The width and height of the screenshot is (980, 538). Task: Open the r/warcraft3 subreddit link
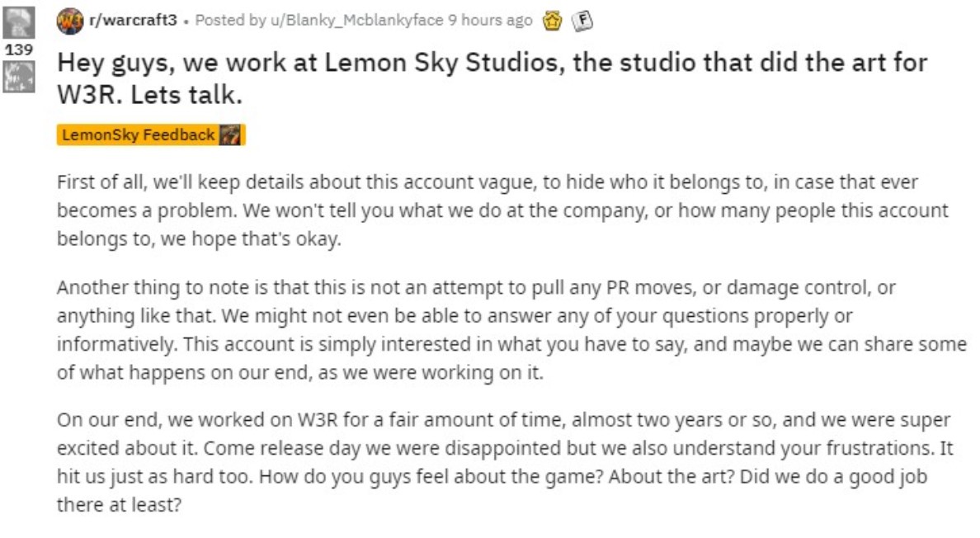pyautogui.click(x=132, y=21)
